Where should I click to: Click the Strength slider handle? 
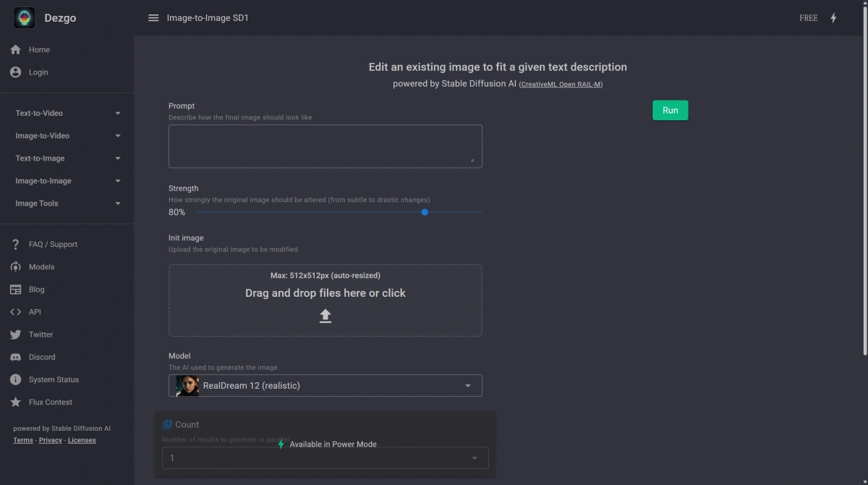tap(425, 212)
